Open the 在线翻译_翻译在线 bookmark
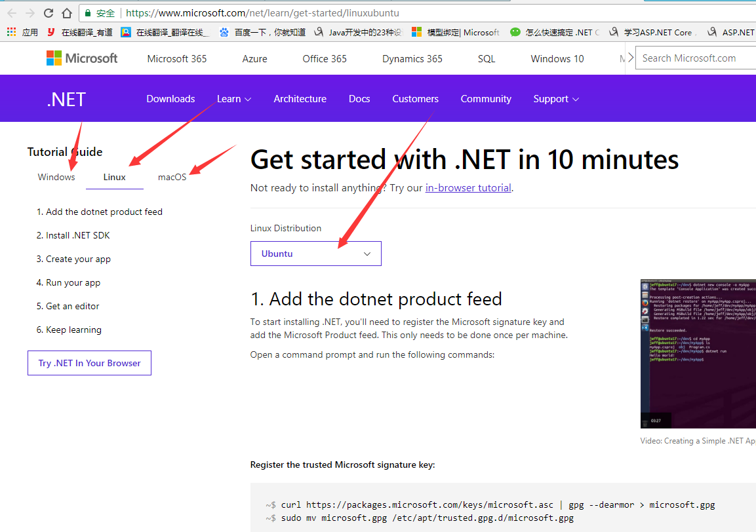 tap(165, 32)
